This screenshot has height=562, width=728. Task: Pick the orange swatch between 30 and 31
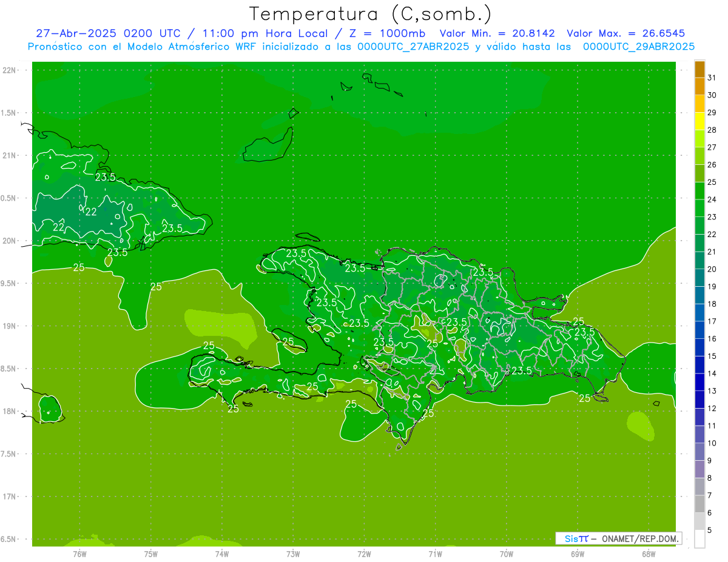point(699,87)
